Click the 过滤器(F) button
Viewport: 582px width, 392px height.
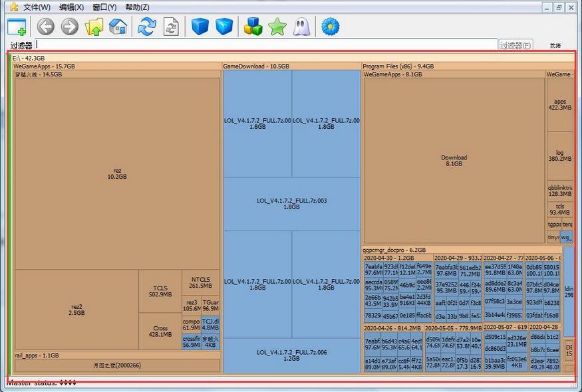point(515,44)
